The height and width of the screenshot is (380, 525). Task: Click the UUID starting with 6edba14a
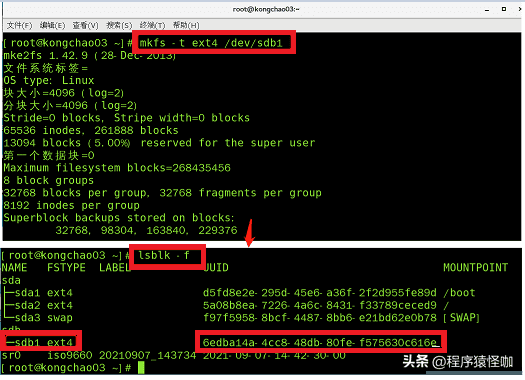(x=320, y=343)
